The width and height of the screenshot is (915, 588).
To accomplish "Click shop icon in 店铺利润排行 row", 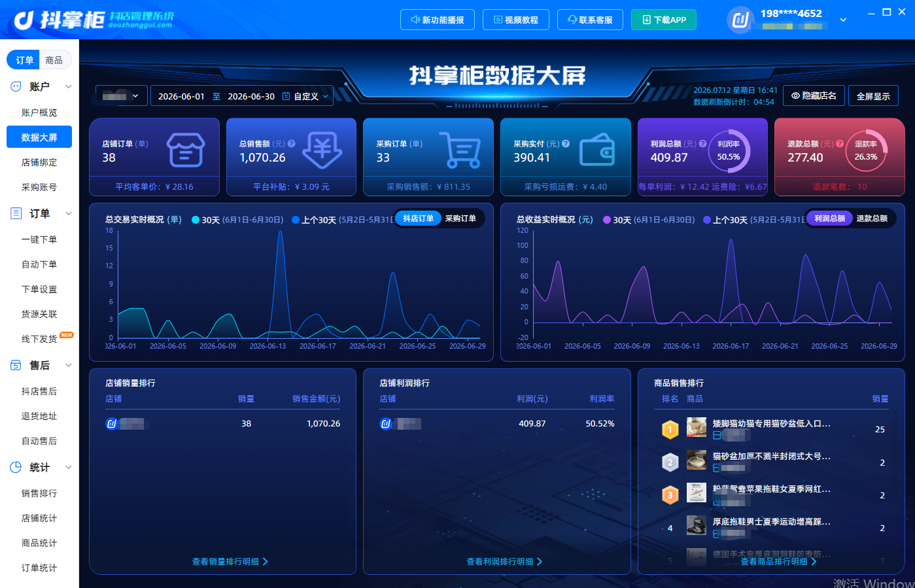I will tap(386, 424).
